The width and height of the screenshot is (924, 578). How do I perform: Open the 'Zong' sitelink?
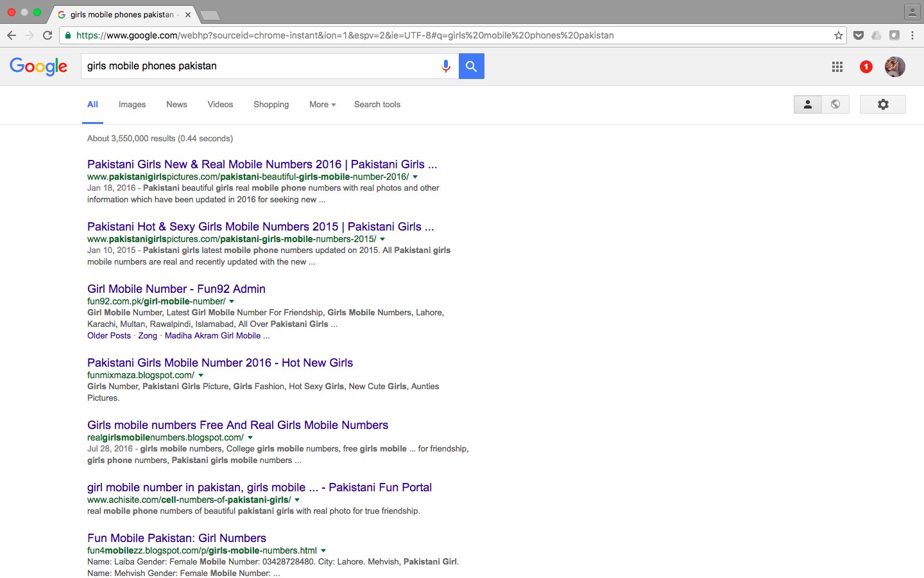pyautogui.click(x=148, y=336)
